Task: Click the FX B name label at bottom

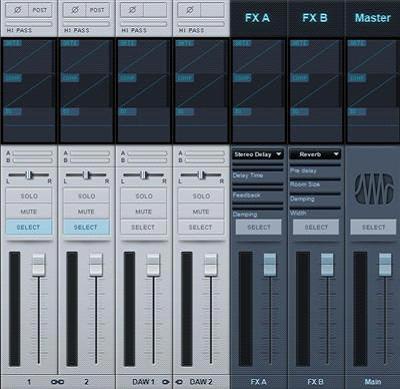Action: [x=315, y=382]
